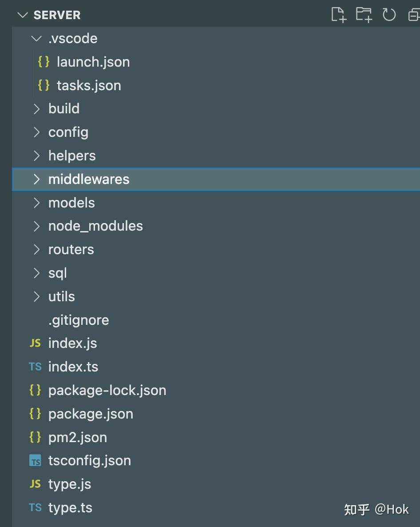The image size is (420, 527).
Task: Expand the middlewares folder chevron
Action: [x=37, y=179]
